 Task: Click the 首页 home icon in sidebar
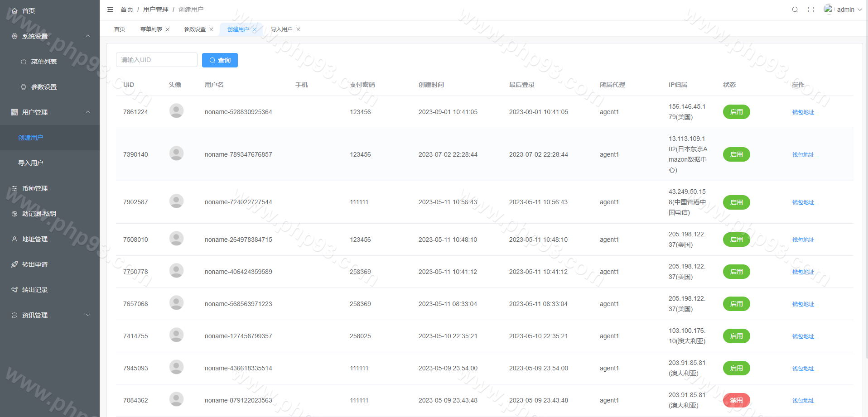pos(14,11)
